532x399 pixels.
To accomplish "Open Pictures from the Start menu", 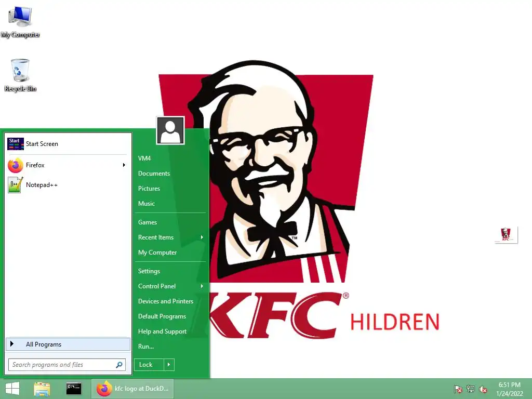I will (149, 189).
